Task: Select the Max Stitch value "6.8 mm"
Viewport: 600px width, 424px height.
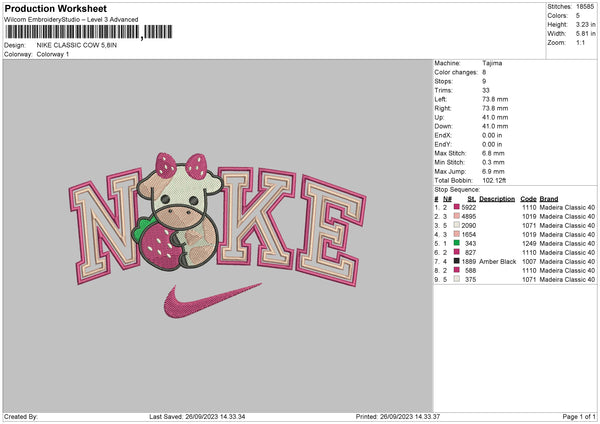Action: click(493, 153)
